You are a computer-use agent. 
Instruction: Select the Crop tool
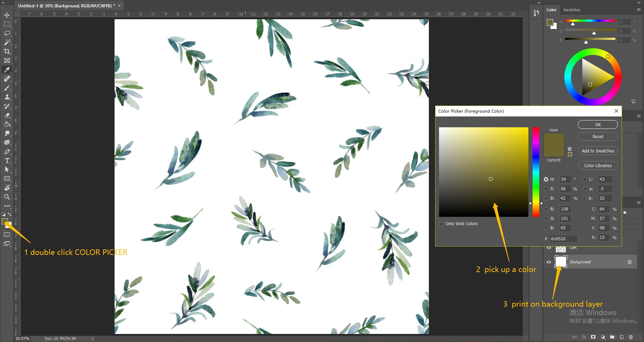coord(7,51)
